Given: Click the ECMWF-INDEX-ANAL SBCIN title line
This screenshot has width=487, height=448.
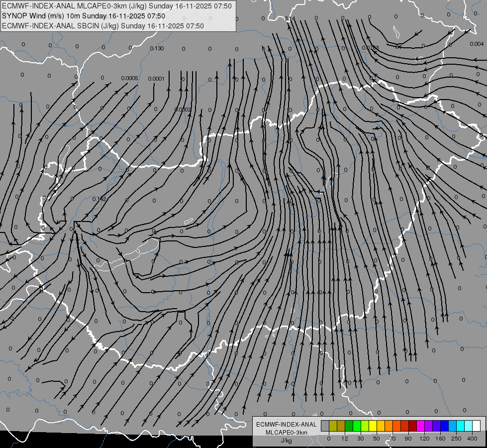Looking at the screenshot, I should (103, 26).
